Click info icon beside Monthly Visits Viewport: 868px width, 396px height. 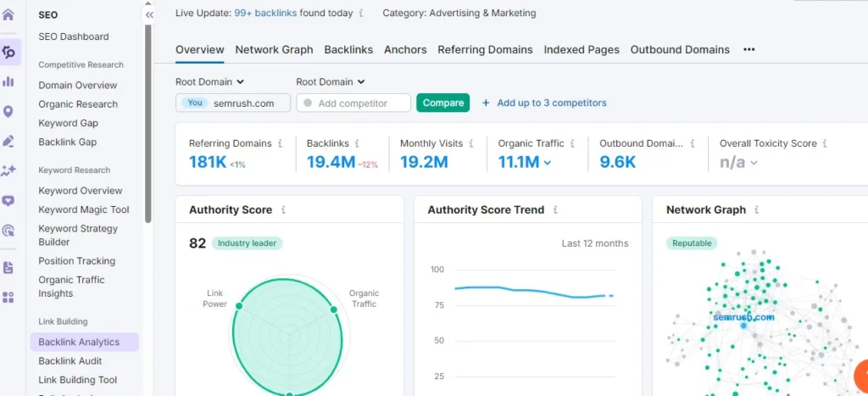point(471,143)
